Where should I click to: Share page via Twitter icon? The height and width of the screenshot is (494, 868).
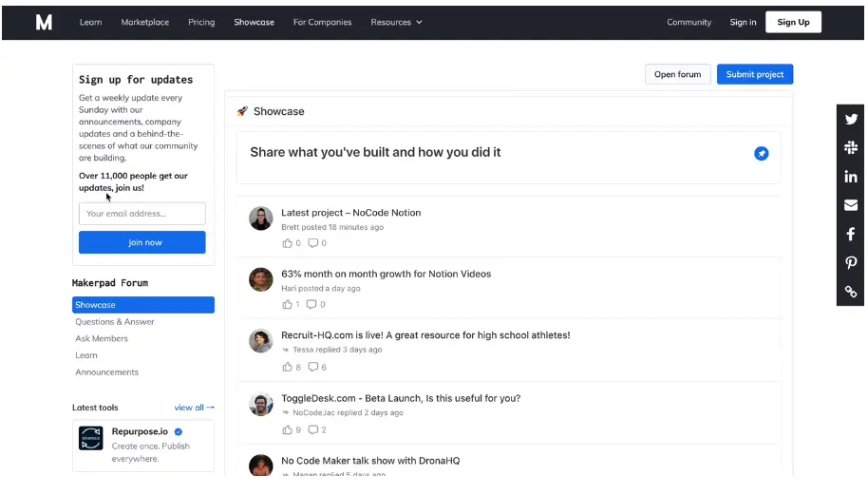coord(851,120)
